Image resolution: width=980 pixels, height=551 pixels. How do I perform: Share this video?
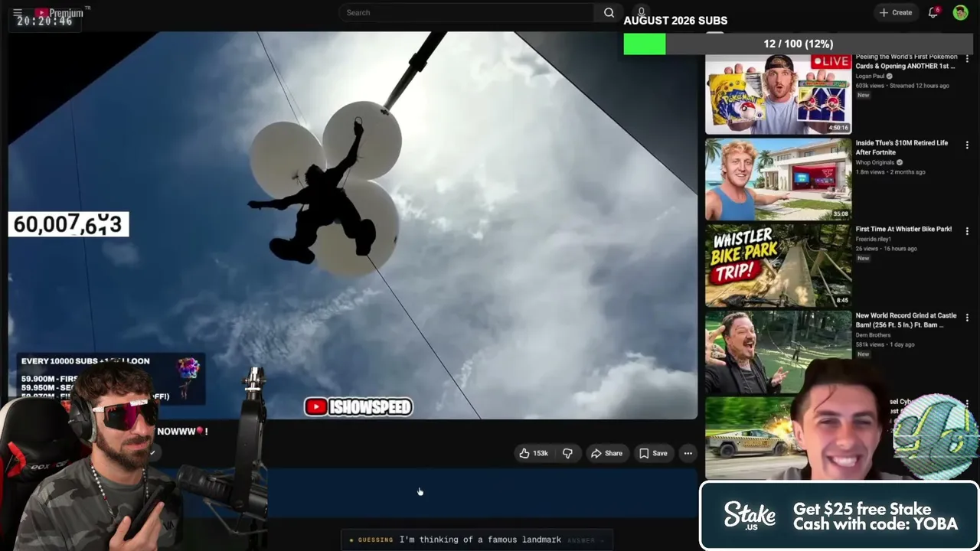click(x=606, y=453)
